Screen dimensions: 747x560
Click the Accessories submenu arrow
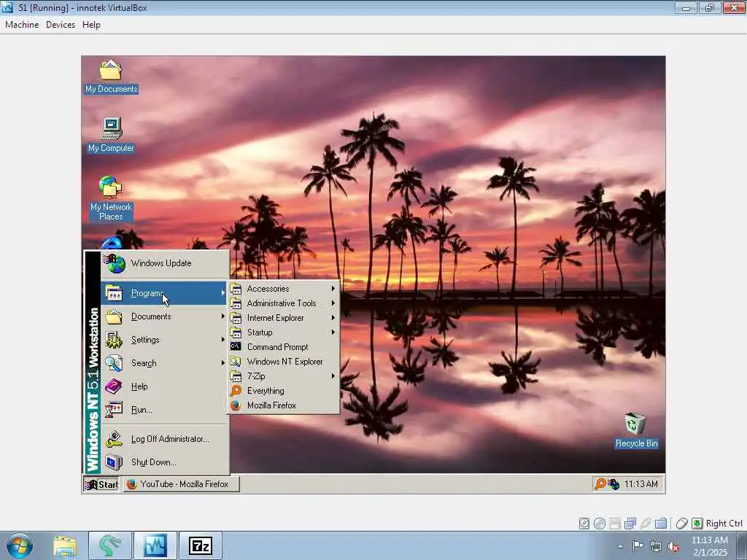pos(333,289)
